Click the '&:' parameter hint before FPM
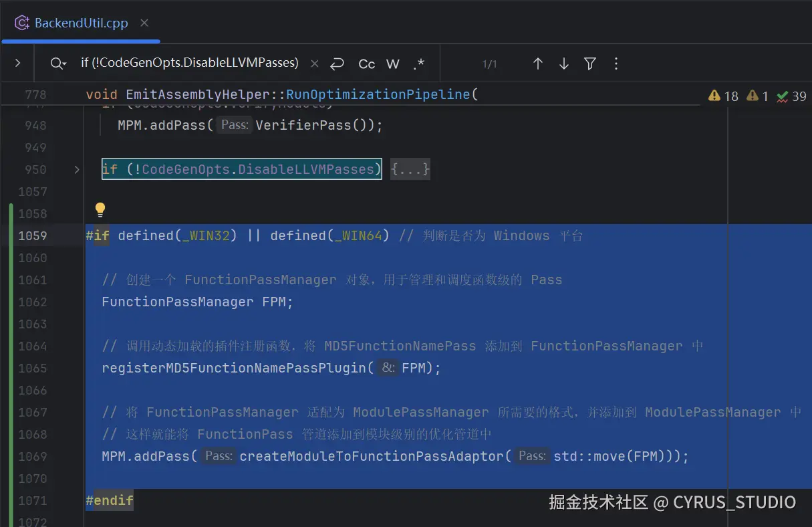 click(x=388, y=368)
